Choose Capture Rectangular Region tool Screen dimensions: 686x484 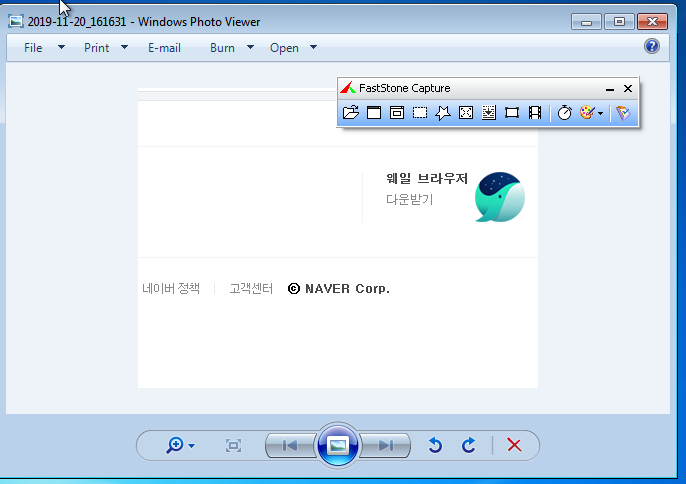[x=420, y=113]
